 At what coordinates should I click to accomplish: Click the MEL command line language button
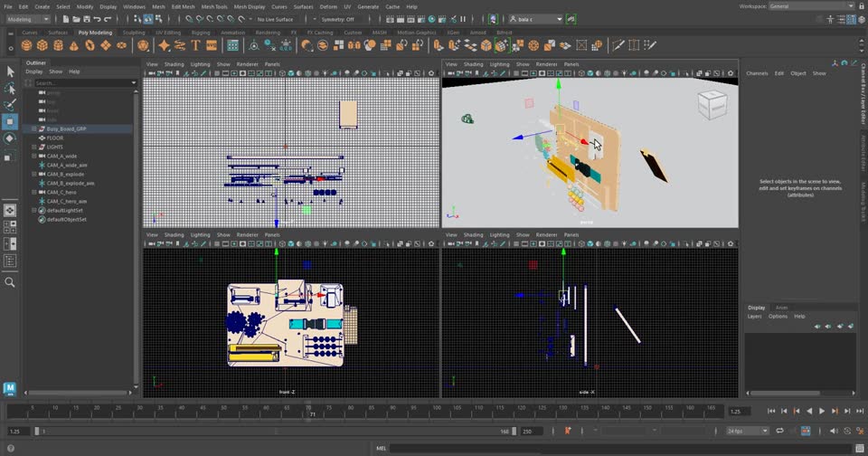pyautogui.click(x=381, y=448)
